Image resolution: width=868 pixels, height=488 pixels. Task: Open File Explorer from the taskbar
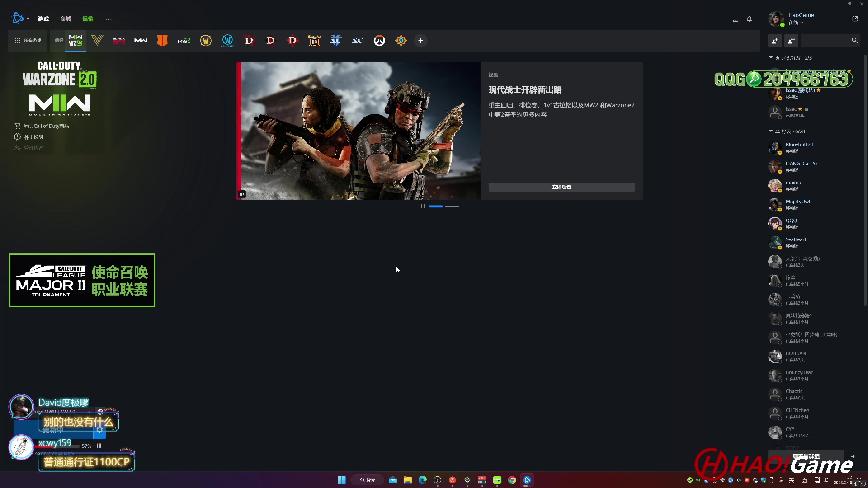[x=408, y=480]
